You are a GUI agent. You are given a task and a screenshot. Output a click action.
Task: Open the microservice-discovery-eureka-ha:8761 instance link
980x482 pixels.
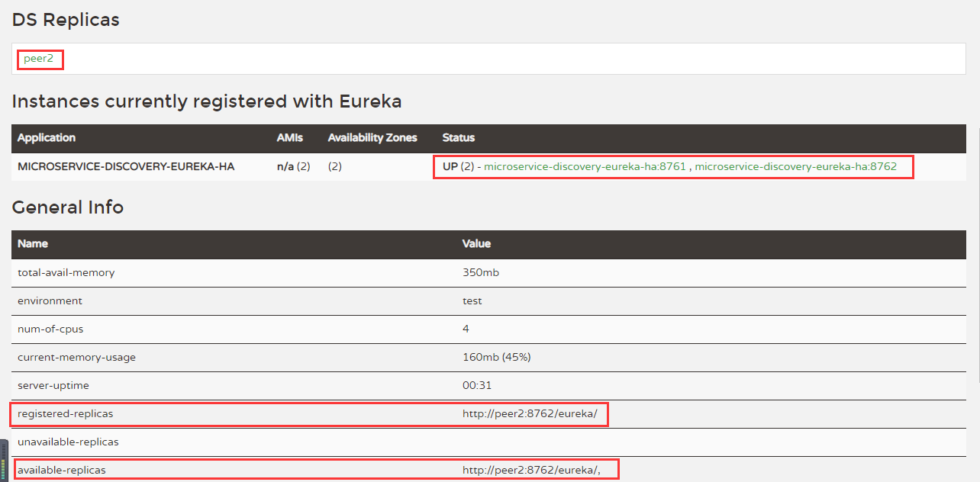[585, 165]
